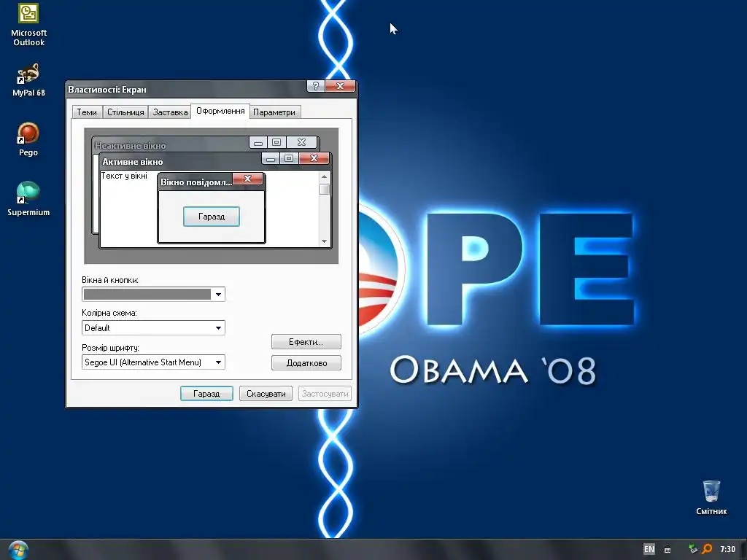Close the Властивості: Екран dialog
Screen dimensions: 747x560
[x=340, y=86]
